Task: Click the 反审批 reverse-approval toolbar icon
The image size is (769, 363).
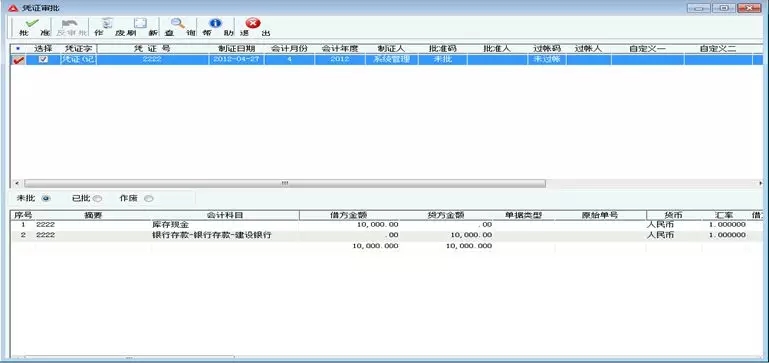Action: pos(70,23)
